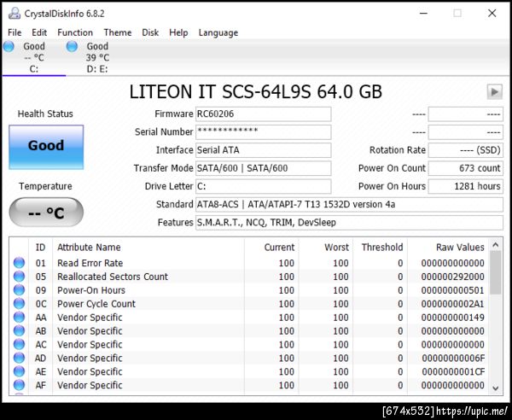Click raw value 0000000001CF
The width and height of the screenshot is (512, 420).
(x=452, y=371)
